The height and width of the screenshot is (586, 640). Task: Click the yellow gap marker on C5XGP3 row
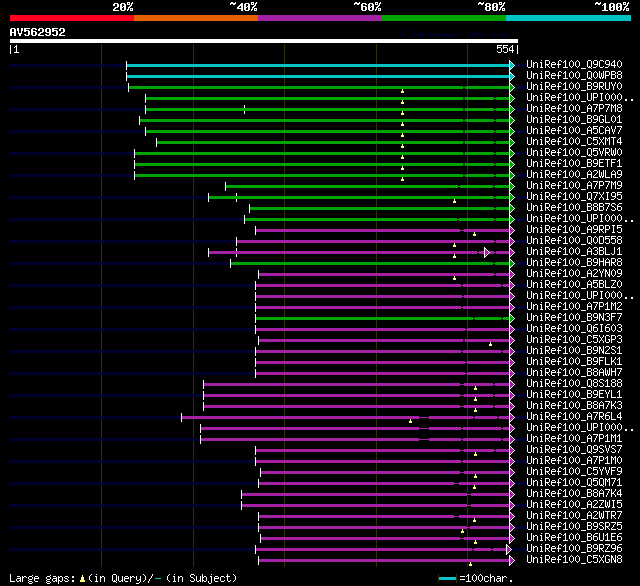(490, 344)
